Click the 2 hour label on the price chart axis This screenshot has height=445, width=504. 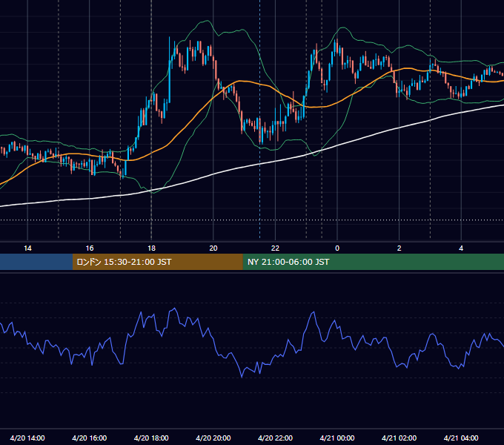(x=399, y=248)
